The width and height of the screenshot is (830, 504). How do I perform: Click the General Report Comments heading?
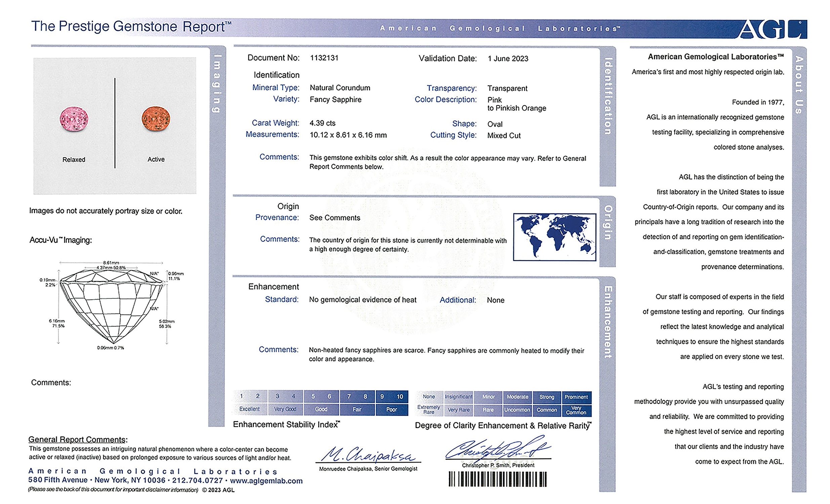[x=78, y=439]
